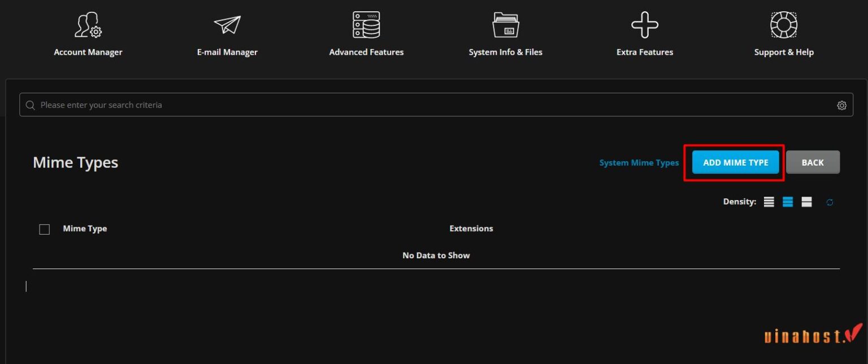Screen dimensions: 868x364
Task: Click the vinahost logo
Action: (812, 335)
